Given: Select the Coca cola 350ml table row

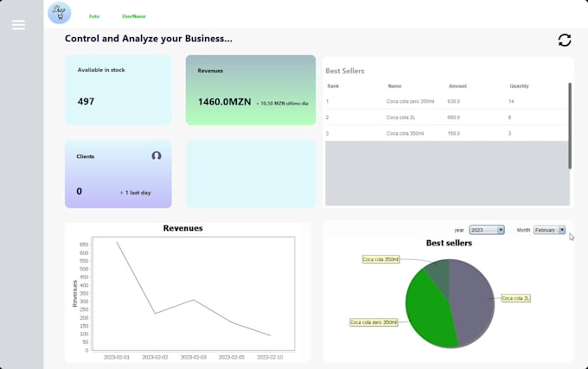Looking at the screenshot, I should click(x=446, y=133).
